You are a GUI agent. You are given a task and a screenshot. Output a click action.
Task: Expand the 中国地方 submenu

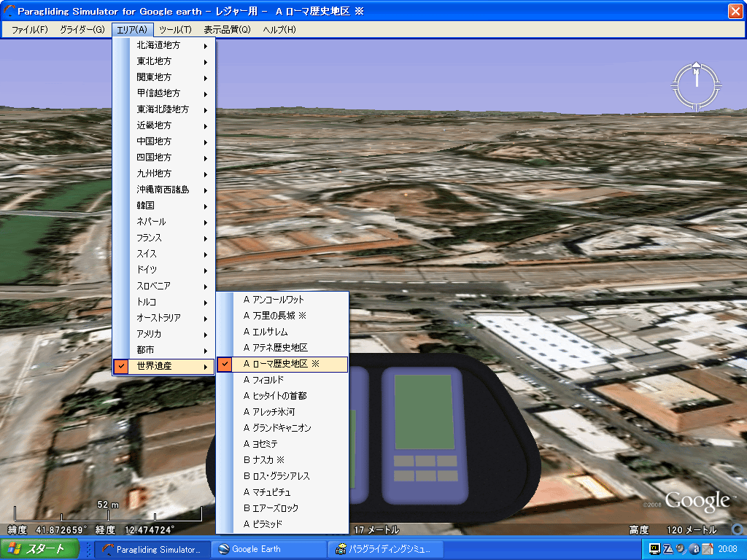(164, 142)
